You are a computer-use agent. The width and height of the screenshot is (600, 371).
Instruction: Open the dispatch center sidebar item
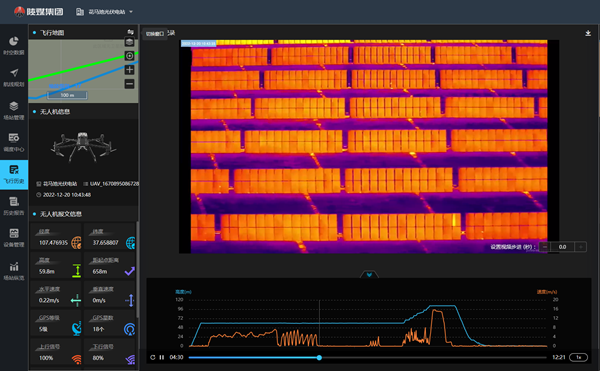click(x=14, y=142)
